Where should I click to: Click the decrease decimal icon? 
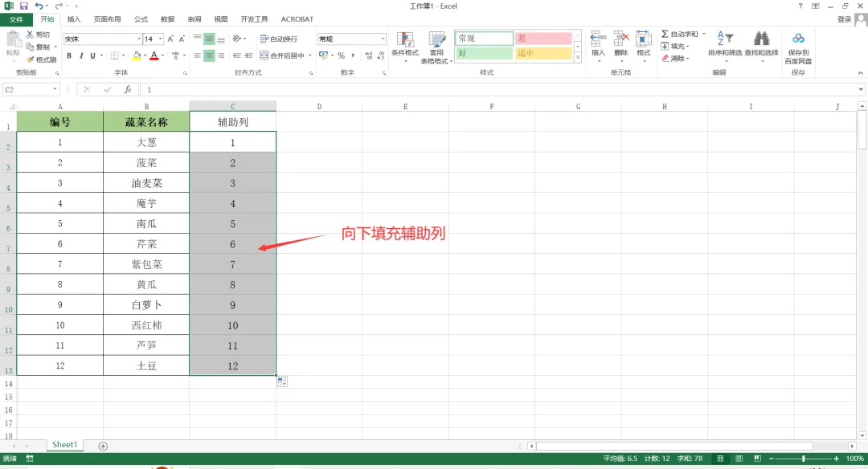(x=380, y=55)
